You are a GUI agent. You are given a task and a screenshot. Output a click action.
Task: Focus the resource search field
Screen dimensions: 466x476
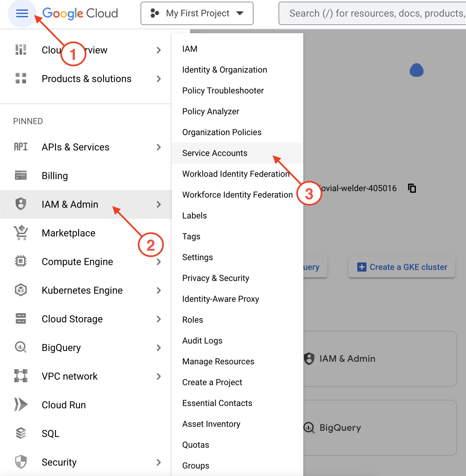(x=372, y=13)
